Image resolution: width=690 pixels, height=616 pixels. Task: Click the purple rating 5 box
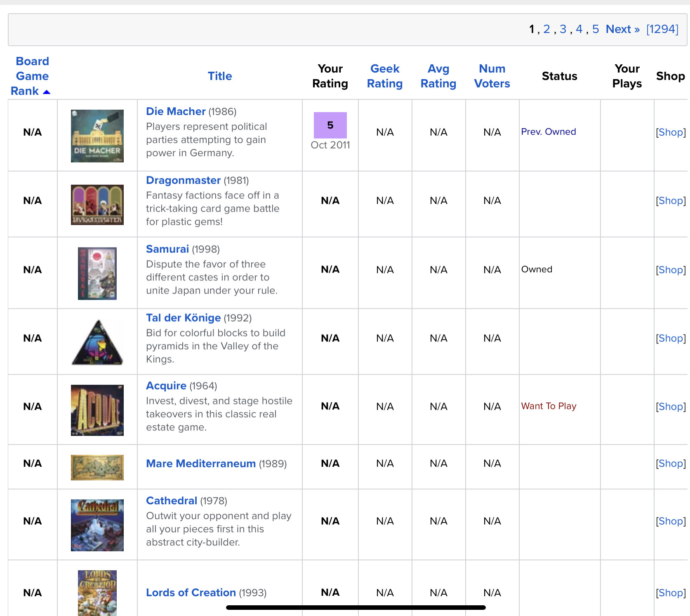(x=330, y=125)
